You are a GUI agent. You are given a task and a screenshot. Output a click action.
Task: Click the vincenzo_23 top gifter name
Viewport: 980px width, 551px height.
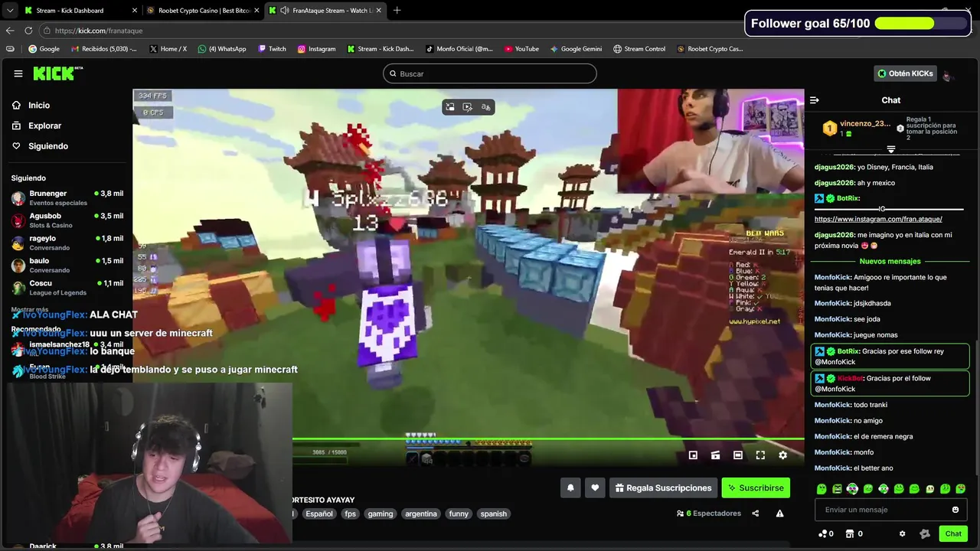coord(865,124)
